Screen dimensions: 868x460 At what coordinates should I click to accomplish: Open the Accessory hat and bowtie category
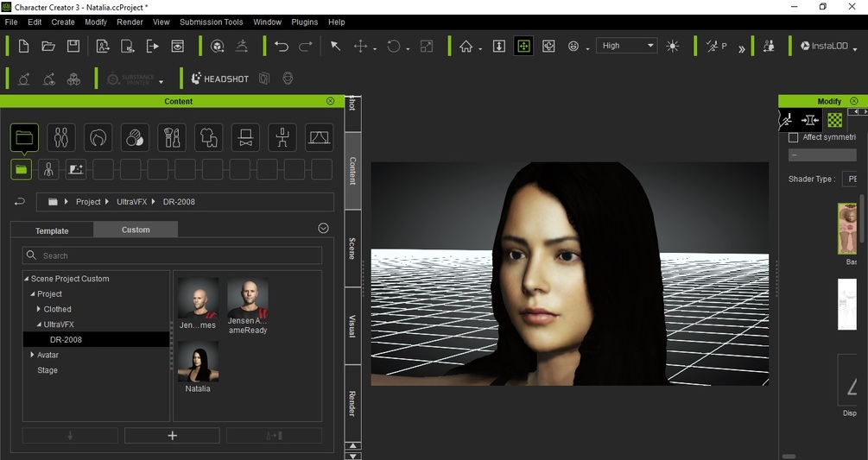pyautogui.click(x=246, y=137)
